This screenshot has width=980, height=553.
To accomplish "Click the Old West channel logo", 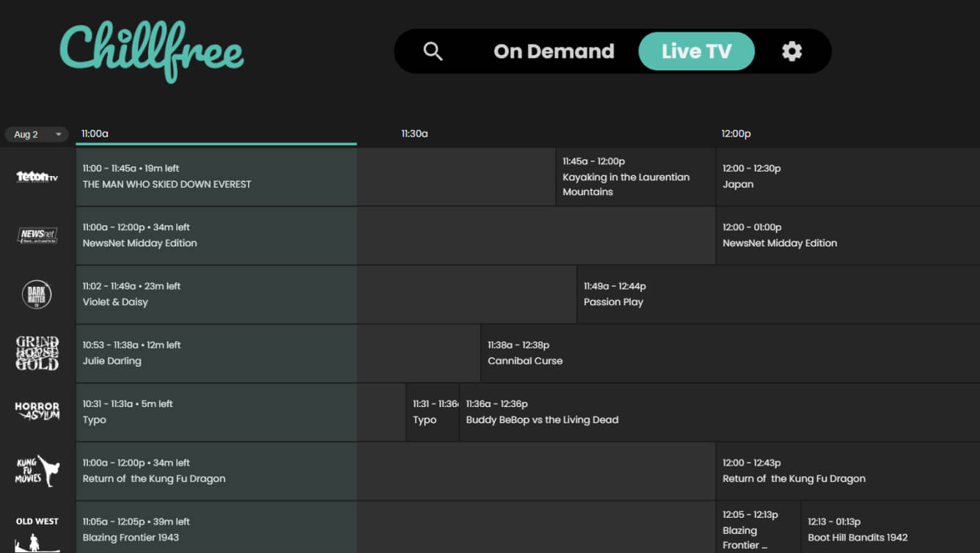I will tap(37, 532).
